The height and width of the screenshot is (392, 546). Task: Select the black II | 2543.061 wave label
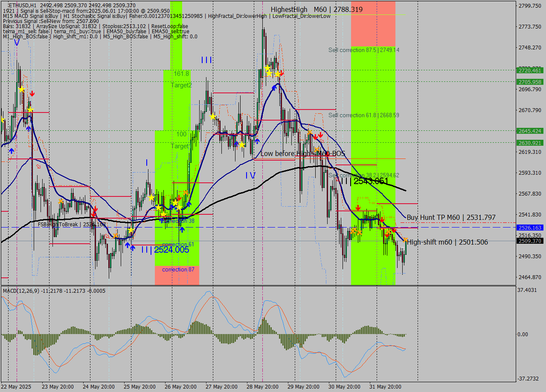365,181
